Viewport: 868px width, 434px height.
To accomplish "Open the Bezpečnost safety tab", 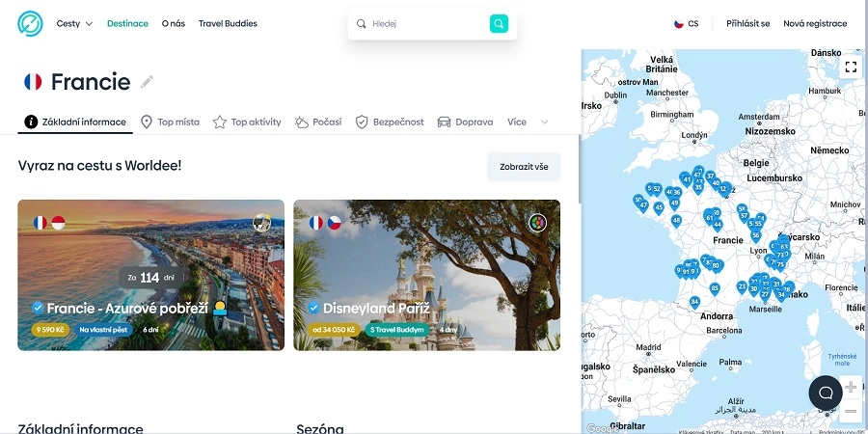I will [x=390, y=122].
